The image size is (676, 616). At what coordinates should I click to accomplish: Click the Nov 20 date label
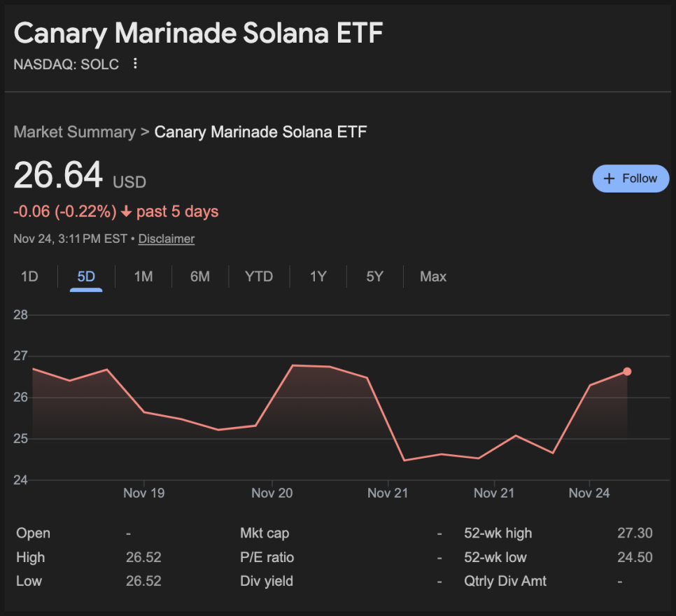(x=272, y=493)
